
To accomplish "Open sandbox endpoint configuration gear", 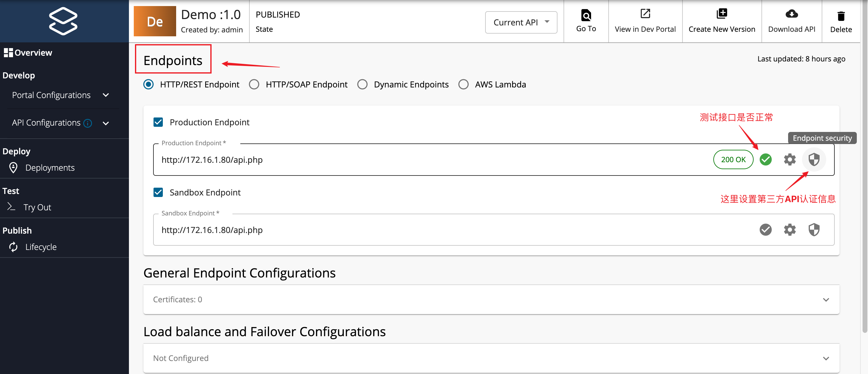I will [x=790, y=230].
